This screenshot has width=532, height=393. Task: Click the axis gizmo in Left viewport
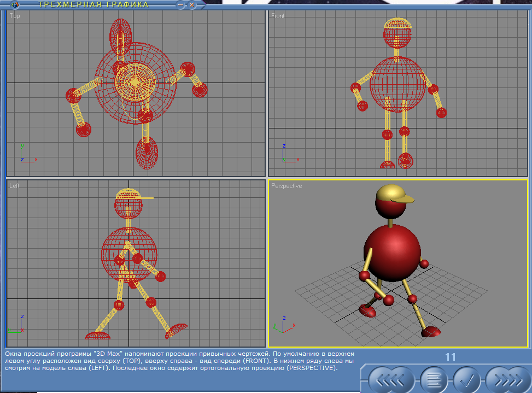click(16, 324)
